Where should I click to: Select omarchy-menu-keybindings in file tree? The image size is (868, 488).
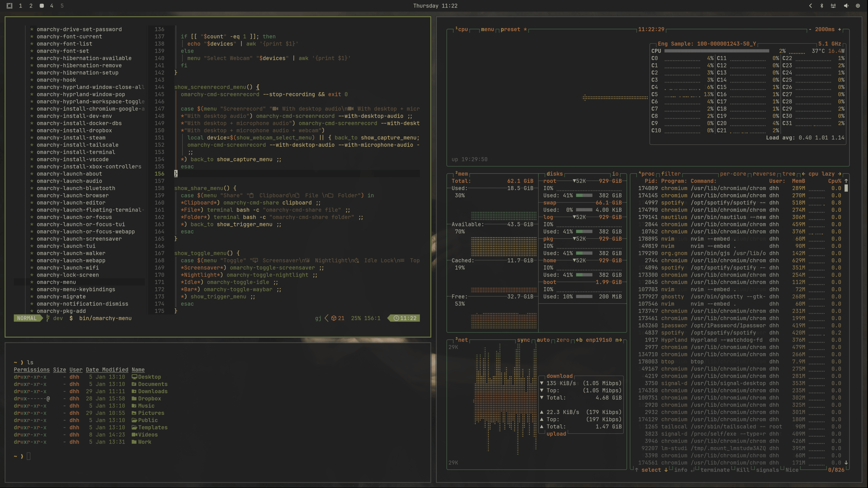coord(76,289)
